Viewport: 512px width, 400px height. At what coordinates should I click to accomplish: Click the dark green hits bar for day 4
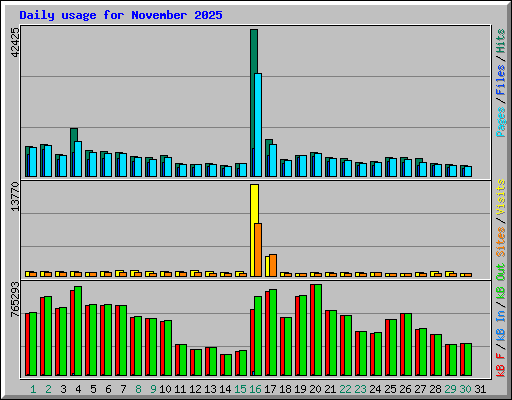pyautogui.click(x=74, y=135)
